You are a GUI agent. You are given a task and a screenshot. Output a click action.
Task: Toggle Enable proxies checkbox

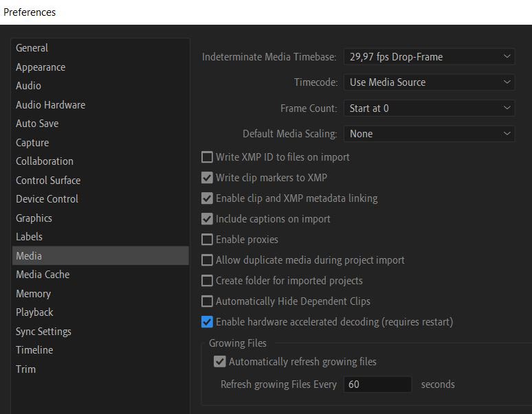pyautogui.click(x=207, y=240)
